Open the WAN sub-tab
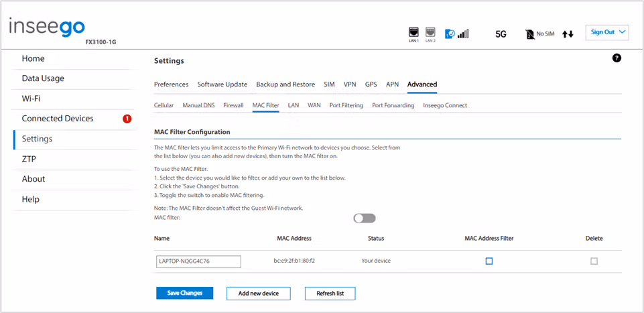Screen dimensions: 644x313 click(314, 106)
